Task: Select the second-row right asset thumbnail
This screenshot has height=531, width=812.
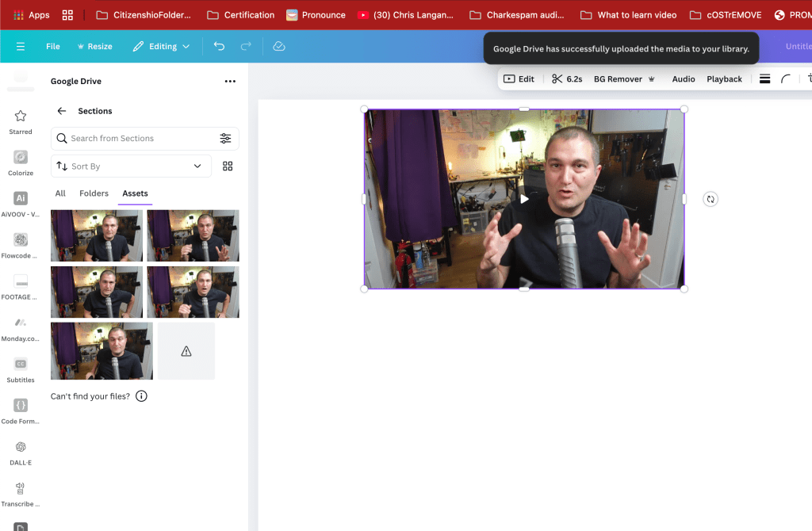Action: pos(193,292)
